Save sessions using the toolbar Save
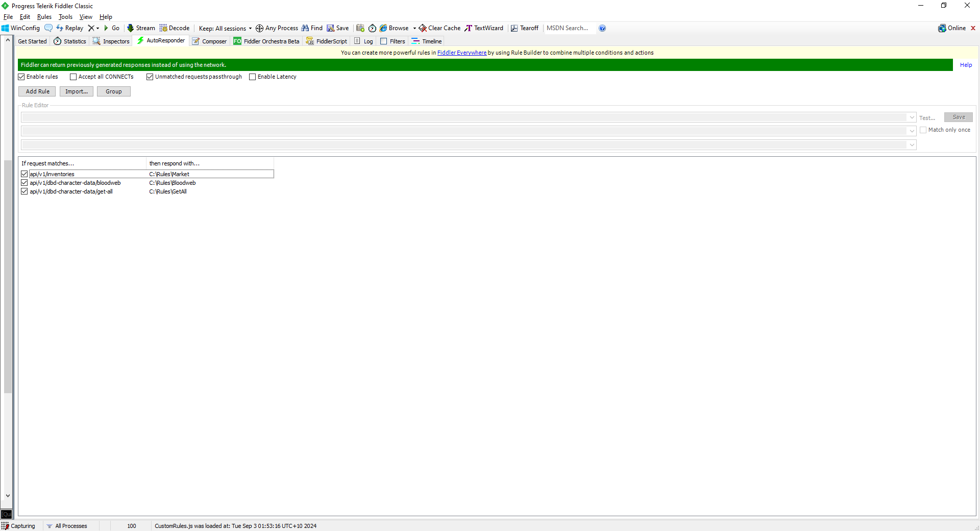This screenshot has width=980, height=531. [338, 28]
